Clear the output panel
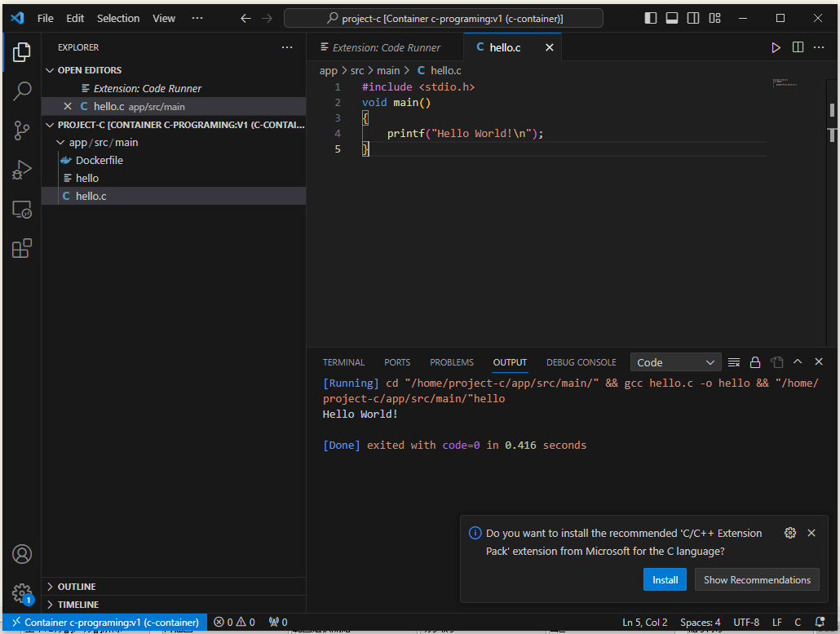The width and height of the screenshot is (840, 634). 734,362
